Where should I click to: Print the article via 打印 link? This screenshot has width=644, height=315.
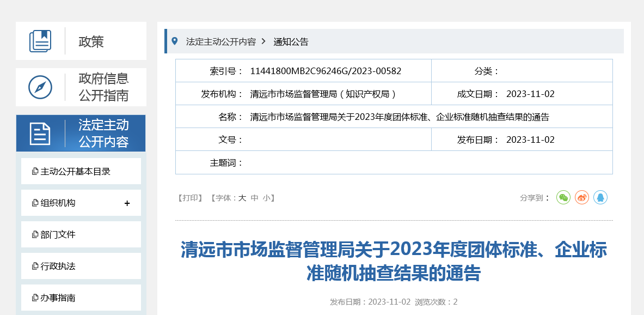click(x=190, y=198)
